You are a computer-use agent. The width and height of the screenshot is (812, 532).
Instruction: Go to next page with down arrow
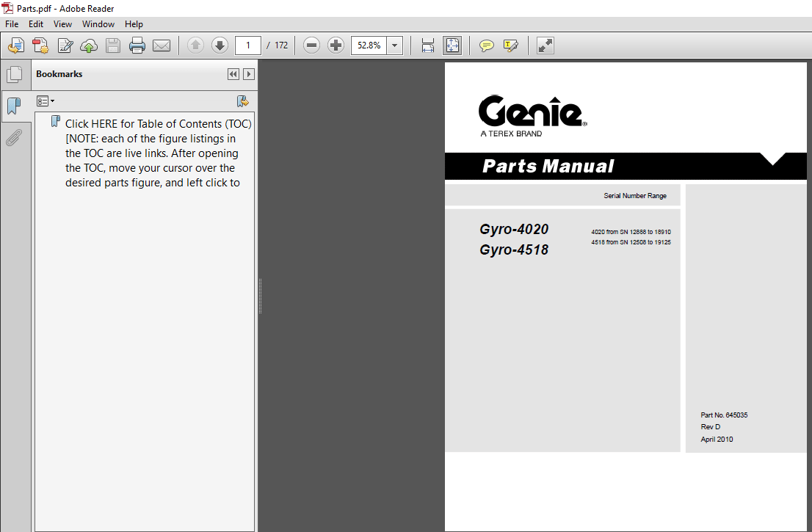(220, 45)
